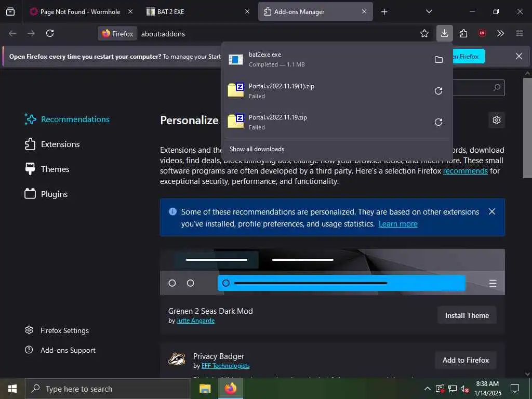Open a new tab with plus button
532x399 pixels.
[384, 12]
